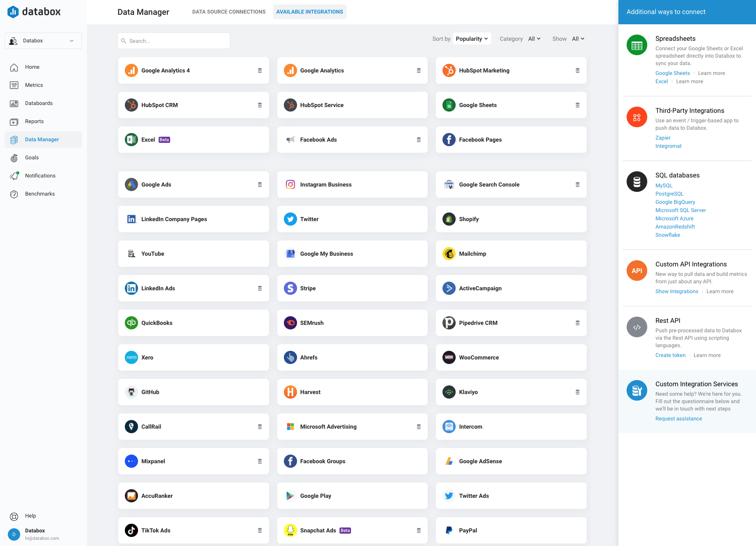The image size is (756, 546).
Task: Click the GitHub octocat icon
Action: 131,392
